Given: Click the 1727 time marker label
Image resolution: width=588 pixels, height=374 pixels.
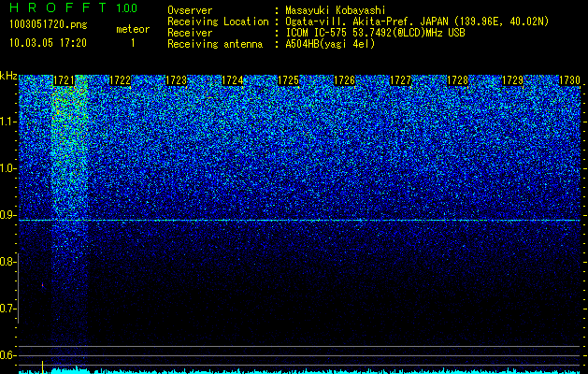Looking at the screenshot, I should point(400,80).
